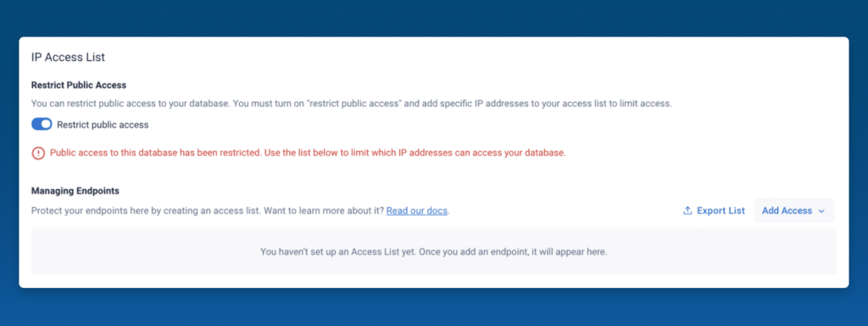Click the chevron beside Add Access
Image resolution: width=868 pixels, height=326 pixels.
click(x=821, y=211)
